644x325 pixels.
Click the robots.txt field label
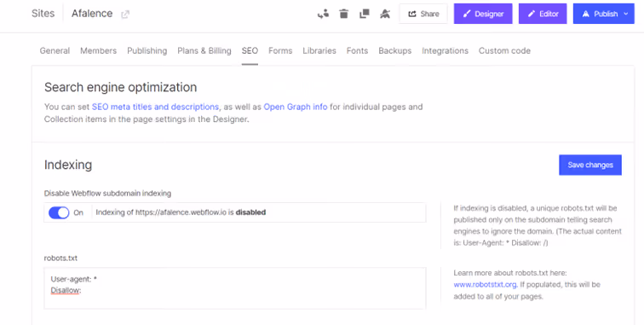[x=60, y=258]
